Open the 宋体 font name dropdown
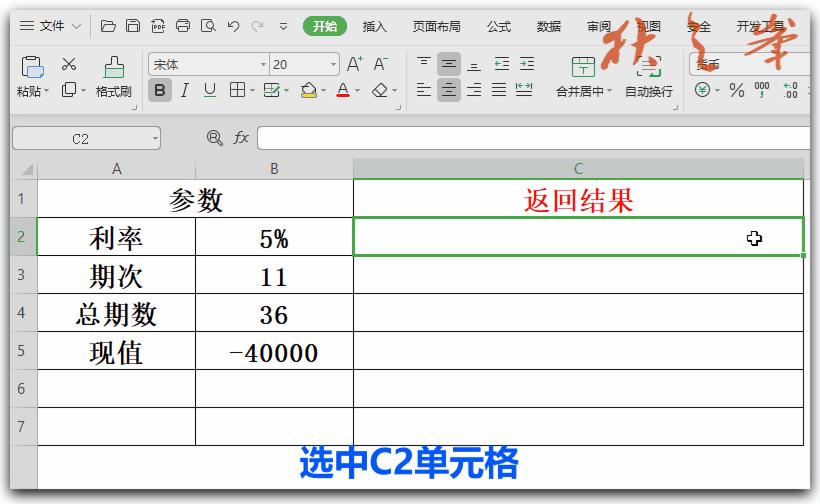Screen dimensions: 820x504 (x=264, y=65)
